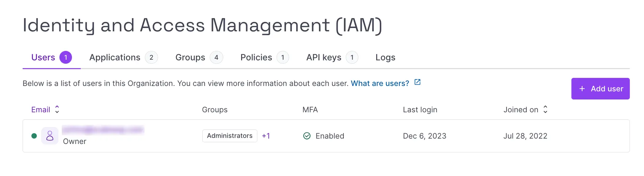
Task: Open the Groups tab
Action: coord(190,57)
